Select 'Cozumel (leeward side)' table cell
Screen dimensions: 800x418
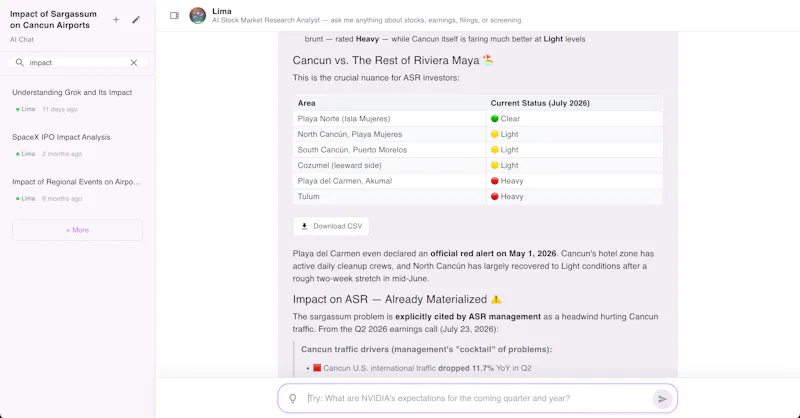[390, 165]
